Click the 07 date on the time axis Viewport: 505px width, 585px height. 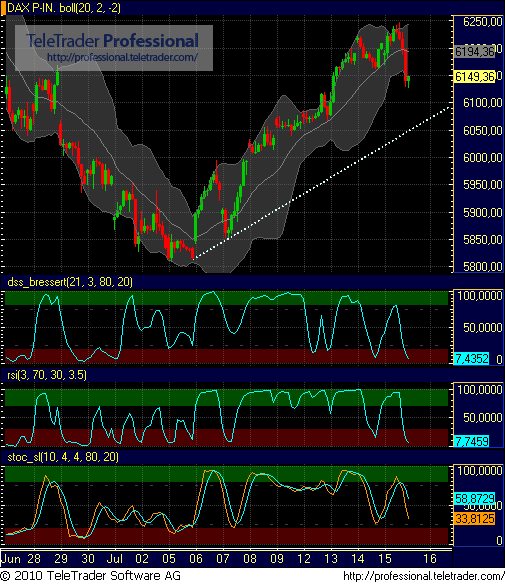pos(223,559)
